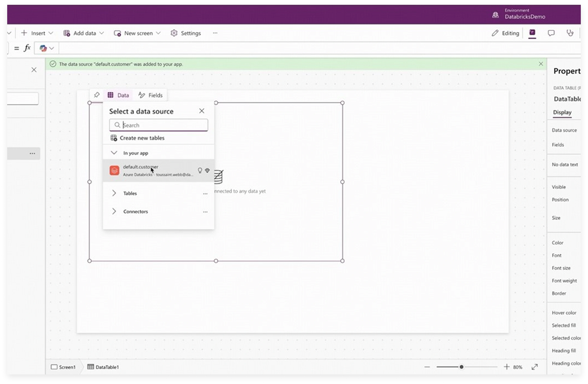Image resolution: width=588 pixels, height=384 pixels.
Task: Click the zoom in plus icon
Action: click(x=507, y=367)
